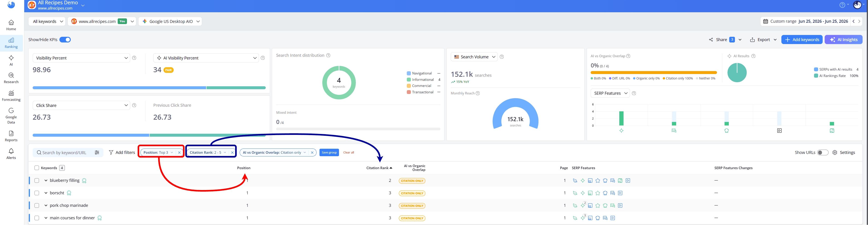Remove the Citation Rank 2 - 5 filter
This screenshot has height=225, width=868.
232,153
